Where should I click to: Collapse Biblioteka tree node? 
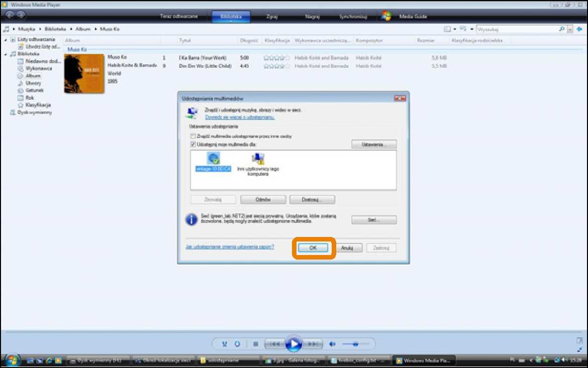click(6, 54)
